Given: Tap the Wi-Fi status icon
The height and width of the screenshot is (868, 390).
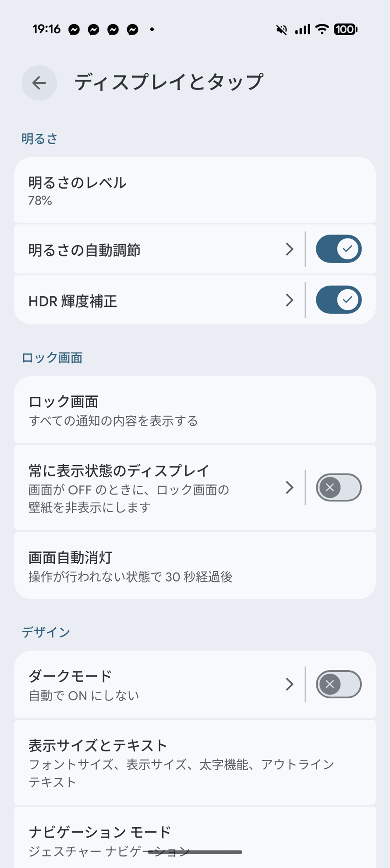Looking at the screenshot, I should tap(322, 29).
